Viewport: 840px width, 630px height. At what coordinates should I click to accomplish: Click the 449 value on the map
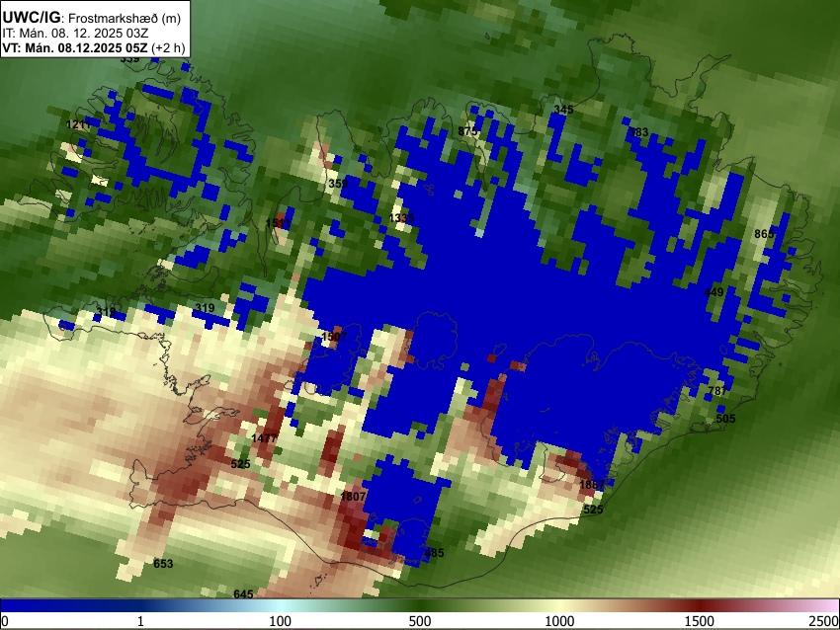point(714,292)
